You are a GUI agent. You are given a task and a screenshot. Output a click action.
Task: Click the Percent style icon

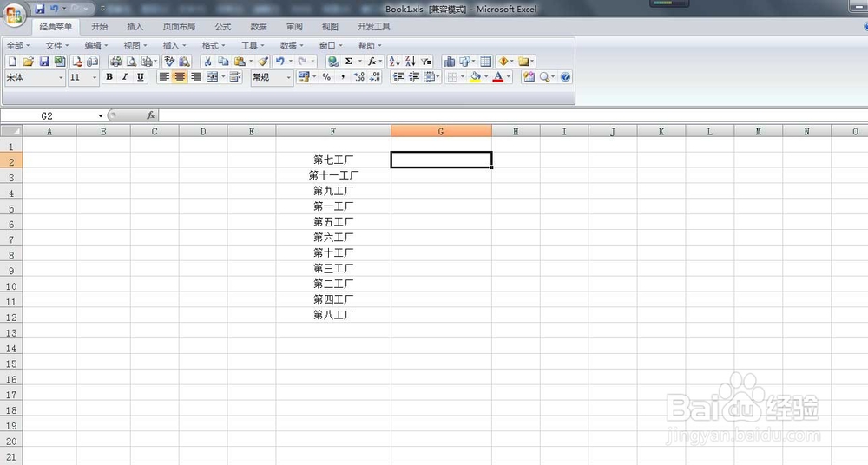click(326, 77)
